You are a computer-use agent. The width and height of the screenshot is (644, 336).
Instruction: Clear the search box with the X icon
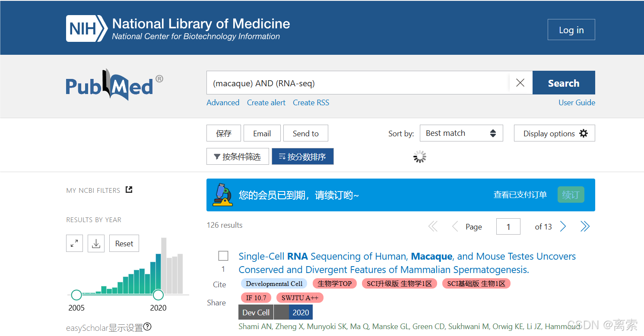pos(520,82)
